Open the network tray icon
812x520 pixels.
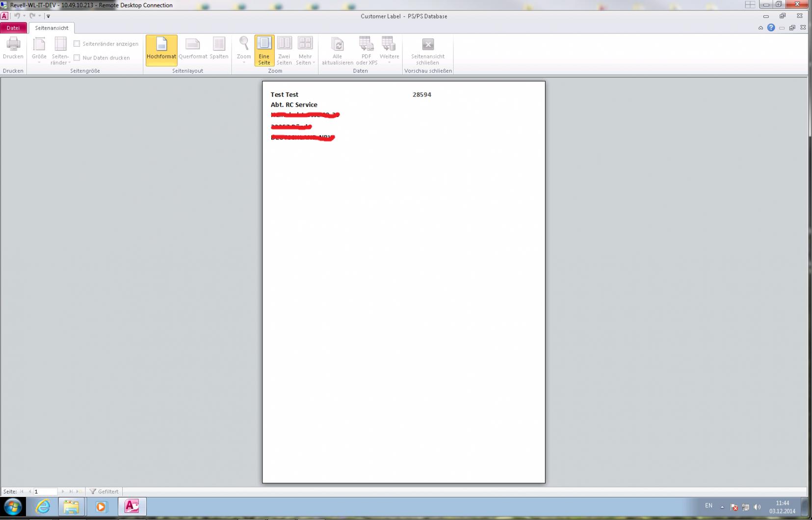click(746, 507)
